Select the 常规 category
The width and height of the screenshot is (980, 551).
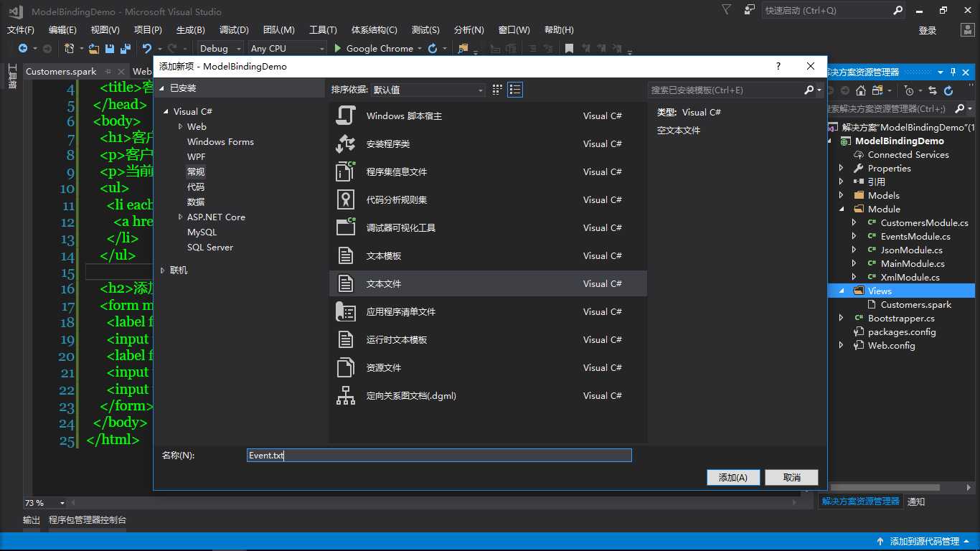pos(196,171)
